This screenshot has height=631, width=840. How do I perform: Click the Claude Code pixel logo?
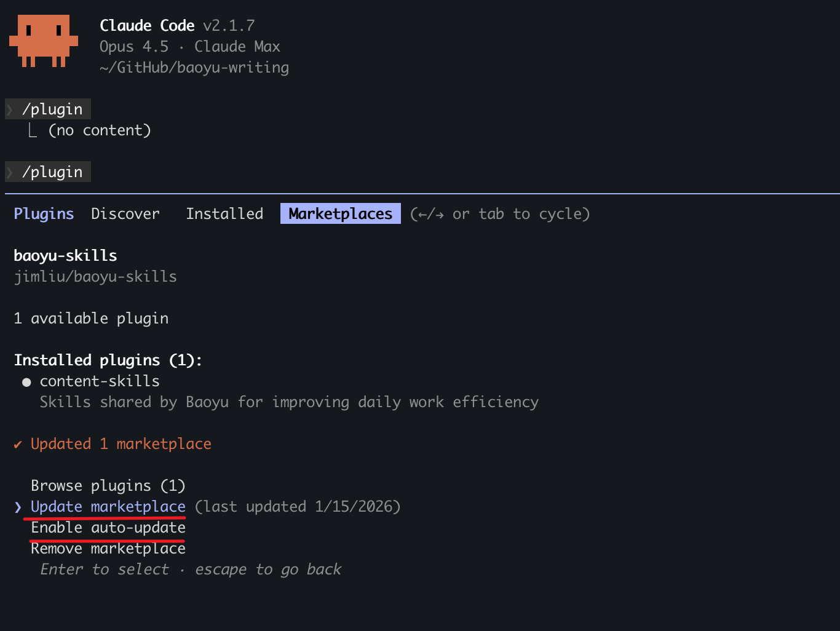pyautogui.click(x=44, y=38)
